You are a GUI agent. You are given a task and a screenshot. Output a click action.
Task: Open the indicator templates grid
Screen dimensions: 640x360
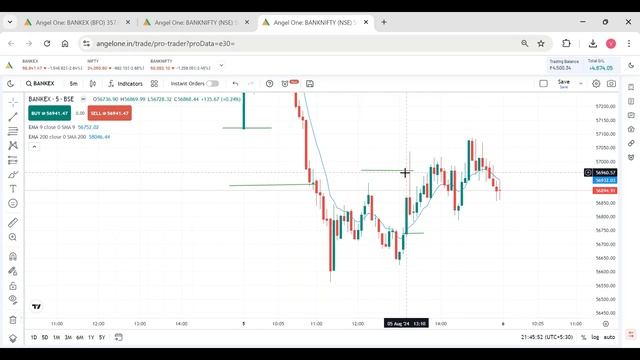pos(154,84)
